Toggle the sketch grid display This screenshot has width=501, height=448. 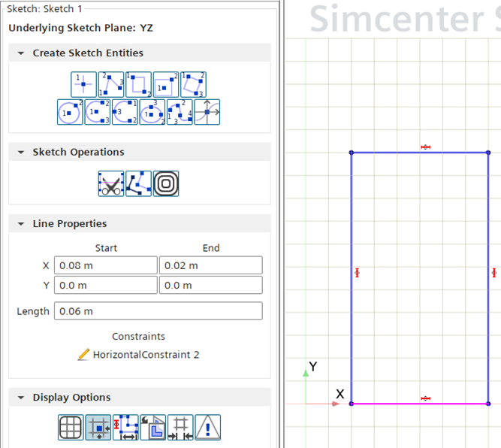(71, 427)
